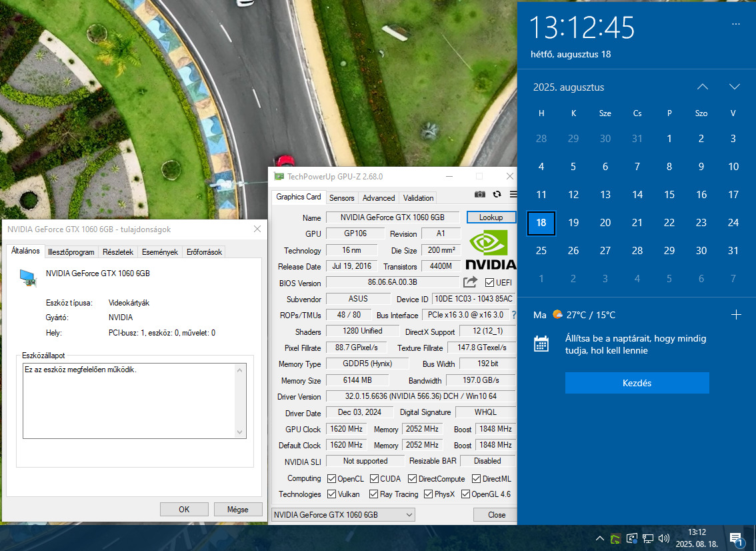
Task: Click the Device ID value 10DE 1C03
Action: point(473,299)
